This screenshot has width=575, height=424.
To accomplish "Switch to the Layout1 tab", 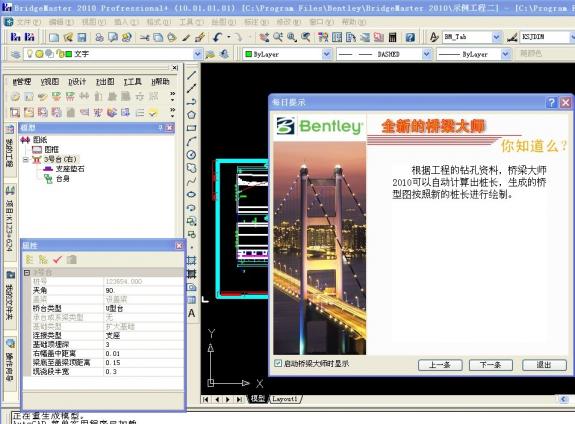I will click(285, 399).
